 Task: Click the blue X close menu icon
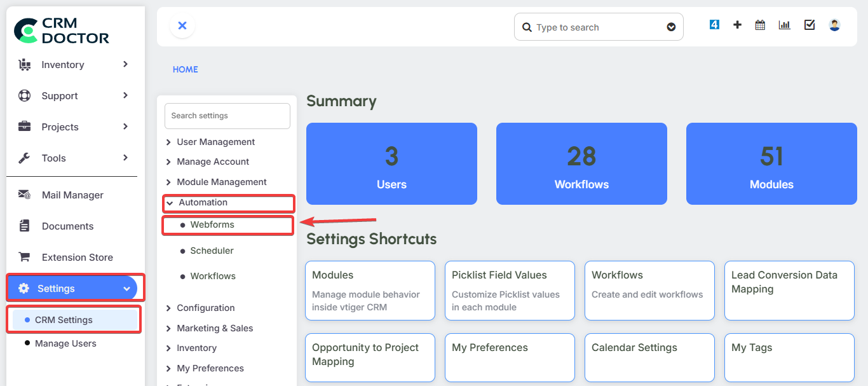pyautogui.click(x=182, y=25)
